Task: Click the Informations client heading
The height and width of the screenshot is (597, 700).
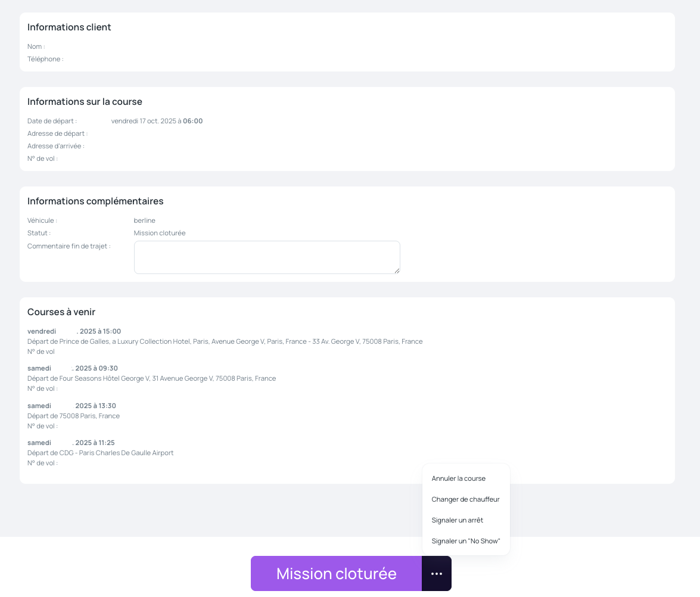Action: coord(69,27)
